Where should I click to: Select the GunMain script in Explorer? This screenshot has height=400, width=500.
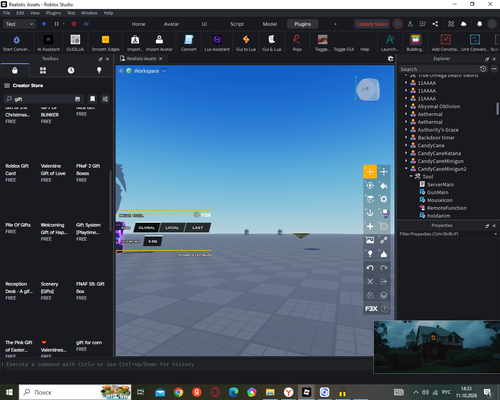point(437,192)
